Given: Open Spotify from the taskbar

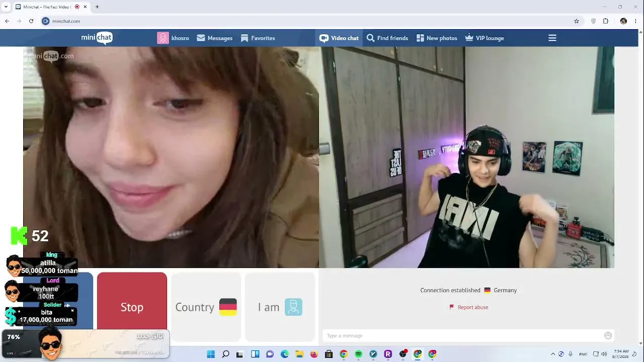Looking at the screenshot, I should pos(358,354).
